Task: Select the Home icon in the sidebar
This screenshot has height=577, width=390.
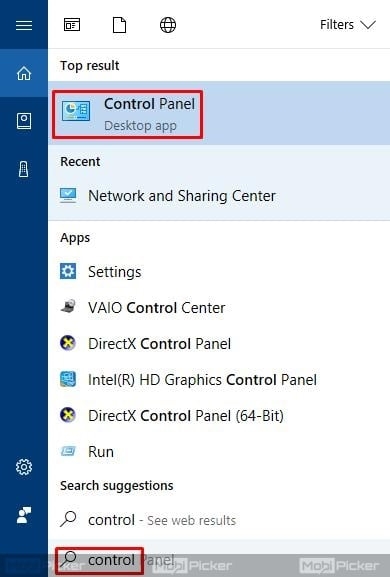Action: 24,73
